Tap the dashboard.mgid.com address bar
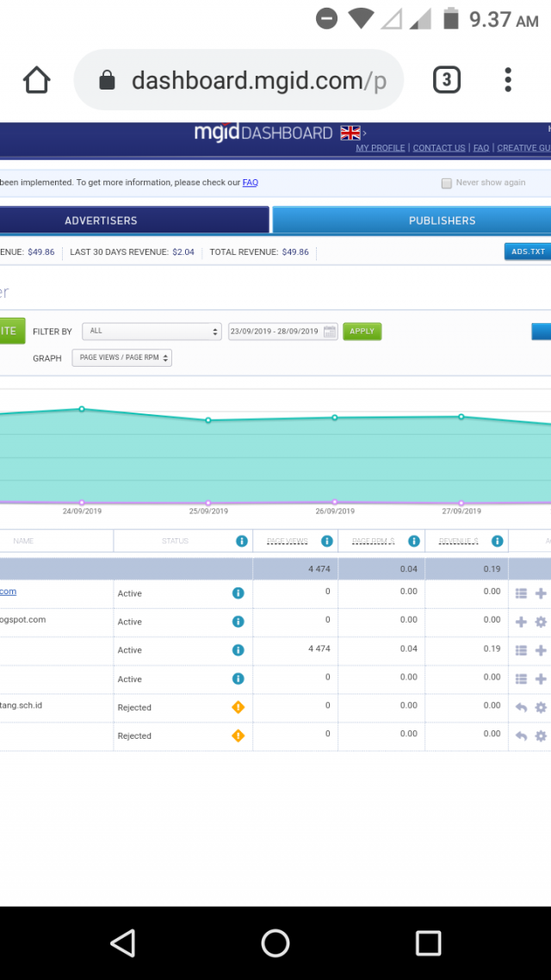The image size is (551, 980). point(238,80)
